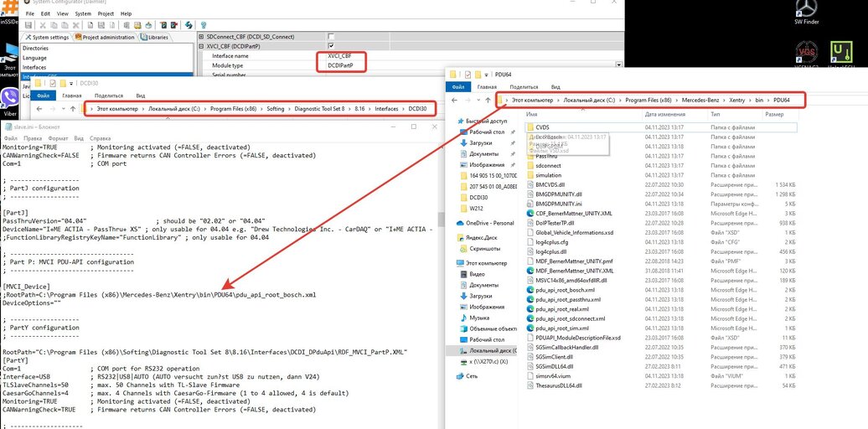Open Вид ribbon tab in DCDI30 window
The width and height of the screenshot is (868, 429).
tap(141, 96)
